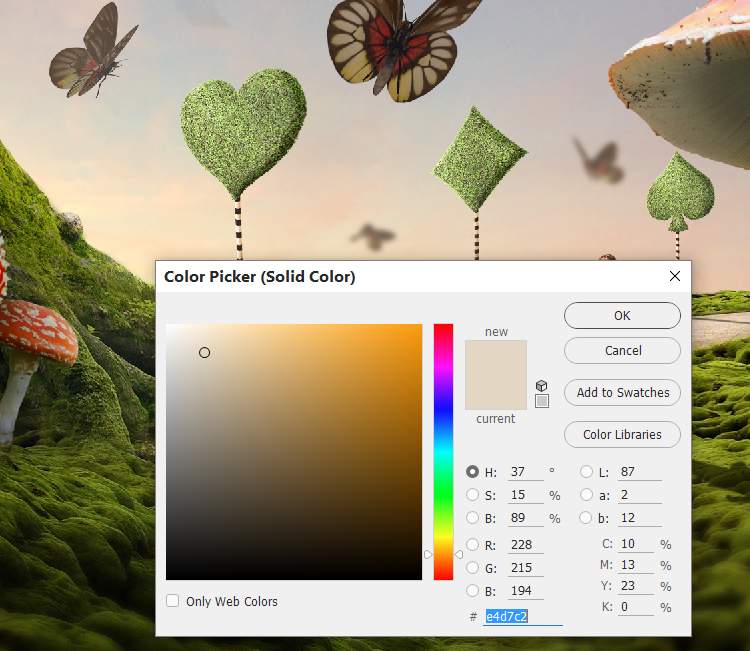The width and height of the screenshot is (750, 651).
Task: Click the Cancel button
Action: click(622, 351)
